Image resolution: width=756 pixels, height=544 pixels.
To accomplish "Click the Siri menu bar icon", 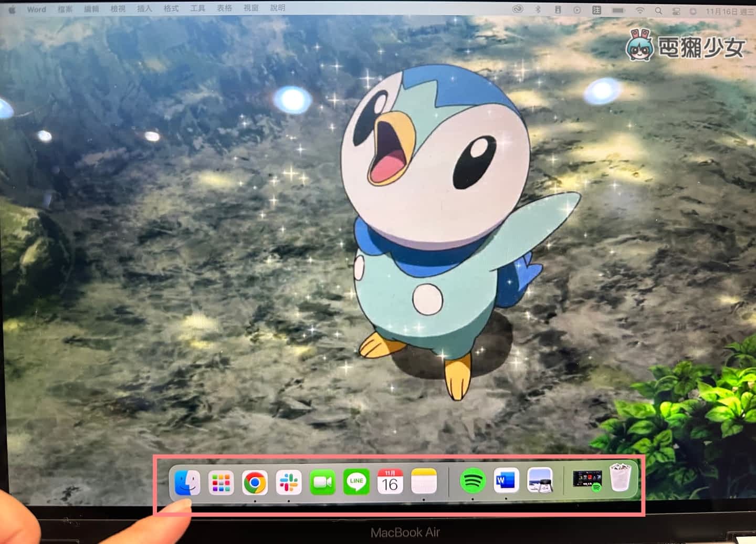I will pyautogui.click(x=693, y=11).
